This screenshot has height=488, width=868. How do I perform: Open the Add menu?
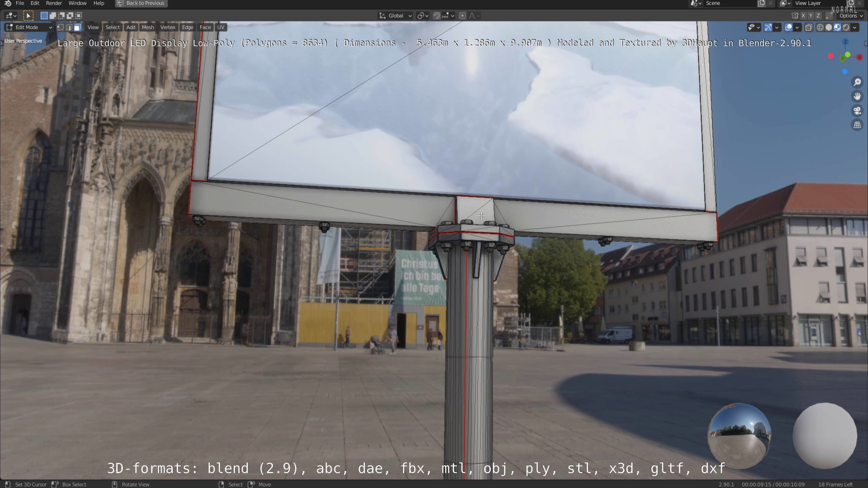tap(131, 27)
